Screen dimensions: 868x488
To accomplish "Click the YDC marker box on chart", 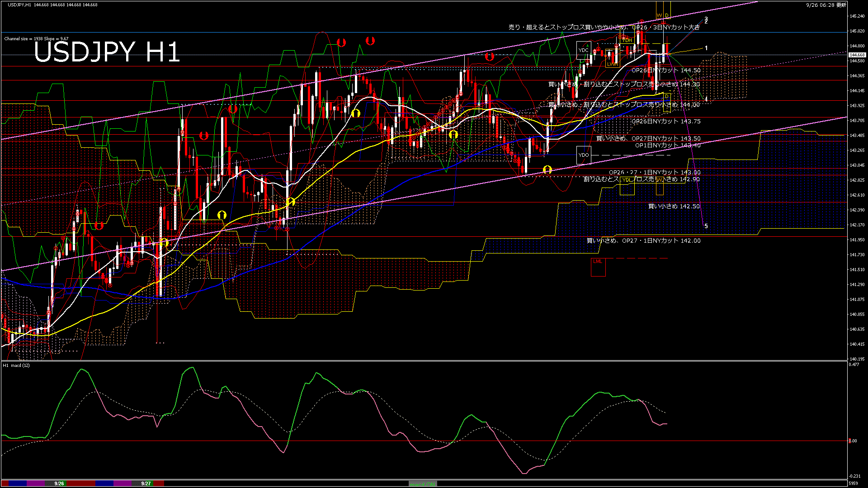I will 583,50.
